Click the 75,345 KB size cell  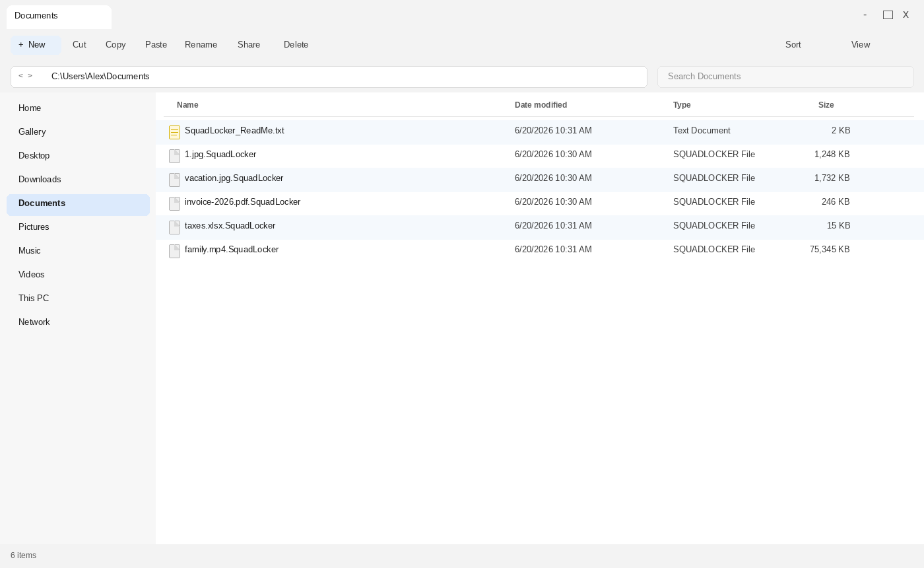(x=830, y=250)
